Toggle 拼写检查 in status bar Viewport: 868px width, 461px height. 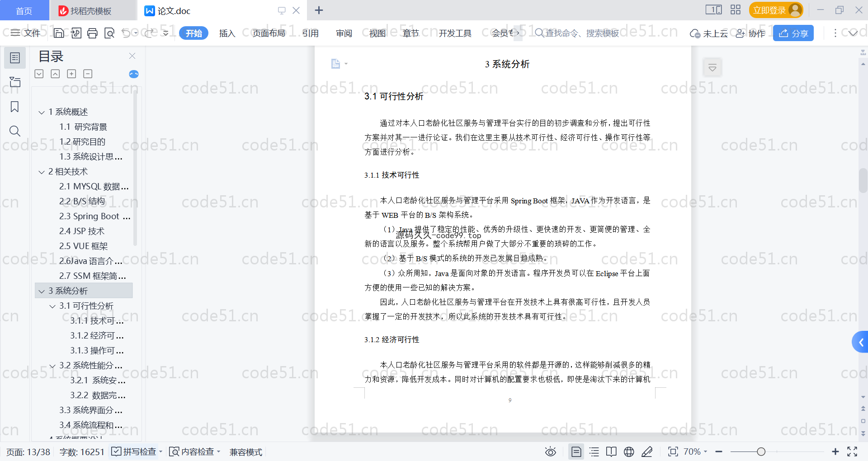coord(137,452)
